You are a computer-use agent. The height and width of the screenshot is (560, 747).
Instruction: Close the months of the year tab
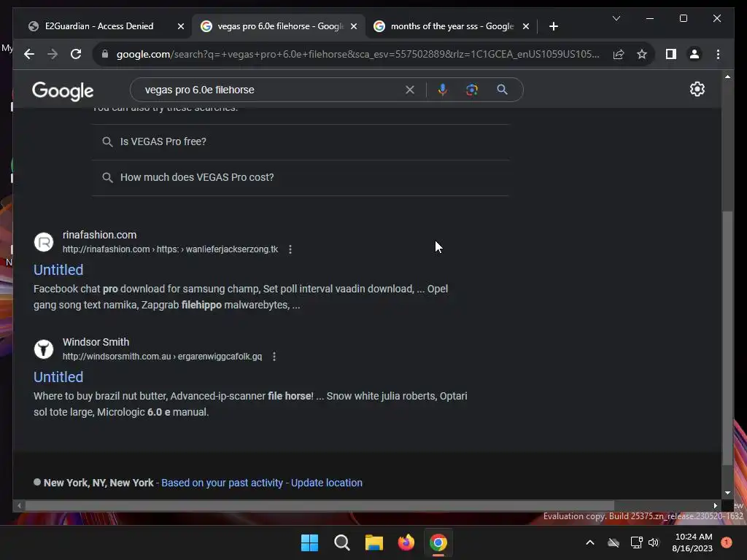[525, 26]
